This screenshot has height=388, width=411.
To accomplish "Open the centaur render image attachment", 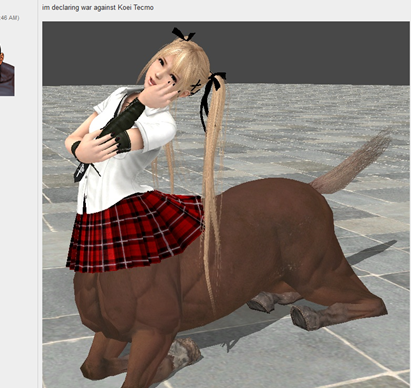I will point(226,205).
